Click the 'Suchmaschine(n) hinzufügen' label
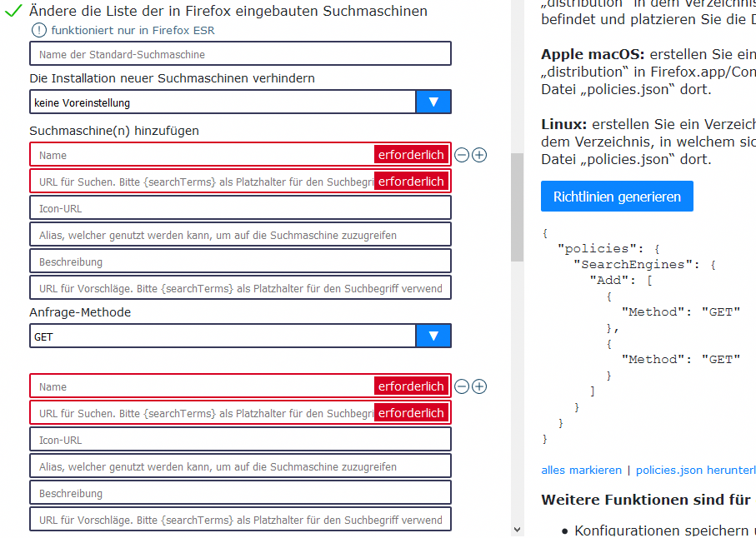Screen dimensions: 756x538 coord(114,131)
